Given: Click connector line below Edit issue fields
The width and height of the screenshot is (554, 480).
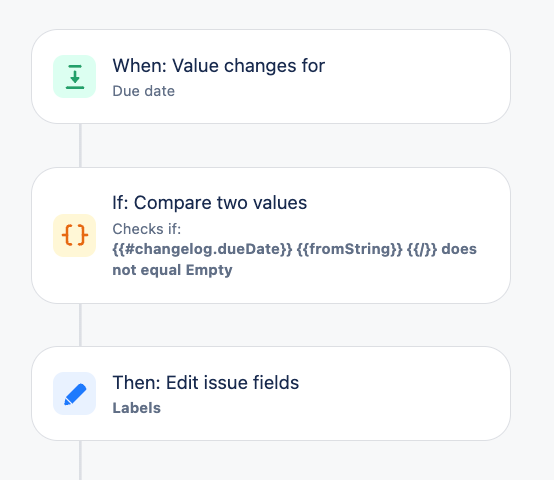Looking at the screenshot, I should click(81, 460).
